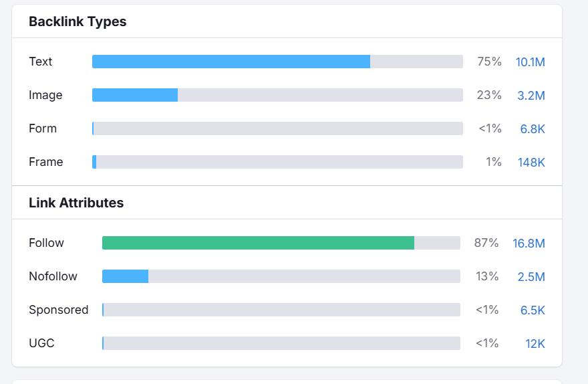
Task: Click the Nofollow attribute blue bar
Action: point(125,276)
